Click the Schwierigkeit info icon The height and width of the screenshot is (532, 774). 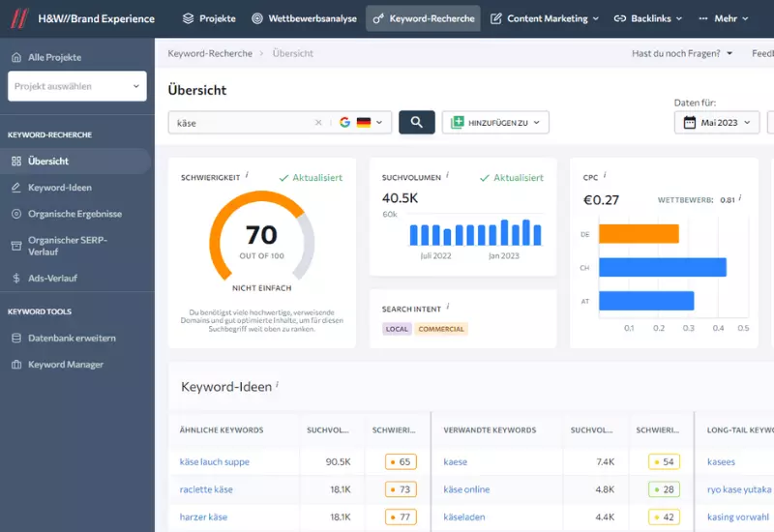point(247,175)
